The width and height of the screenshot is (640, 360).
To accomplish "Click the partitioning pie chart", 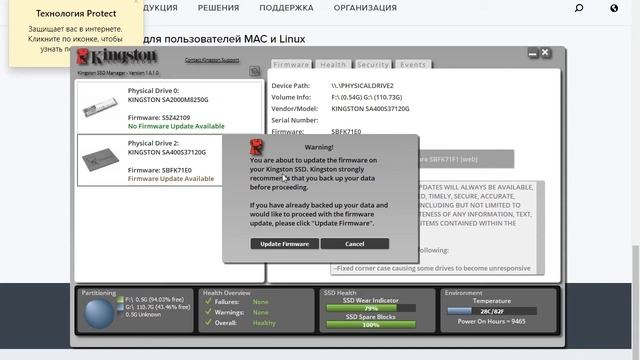I will coord(99,313).
